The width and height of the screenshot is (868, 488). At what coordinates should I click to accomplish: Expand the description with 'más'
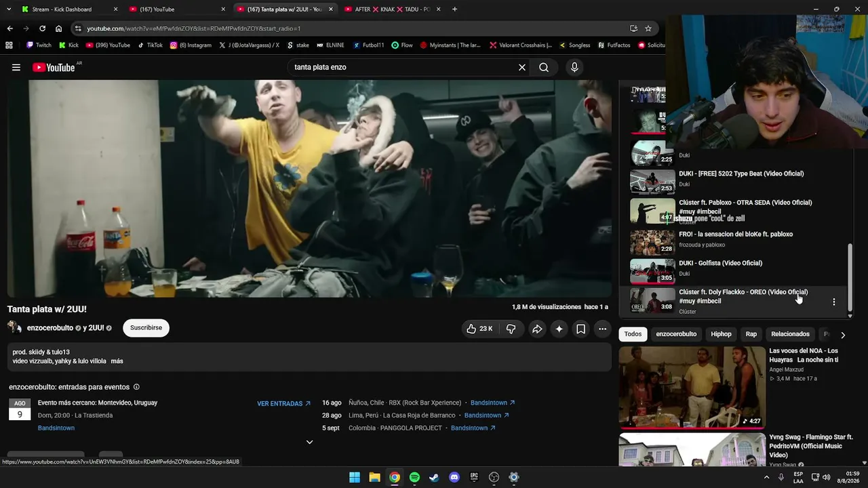click(x=117, y=361)
